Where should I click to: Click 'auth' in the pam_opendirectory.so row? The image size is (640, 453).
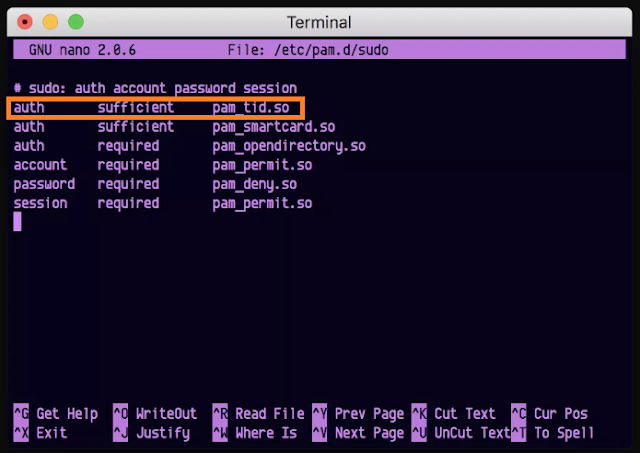click(29, 146)
